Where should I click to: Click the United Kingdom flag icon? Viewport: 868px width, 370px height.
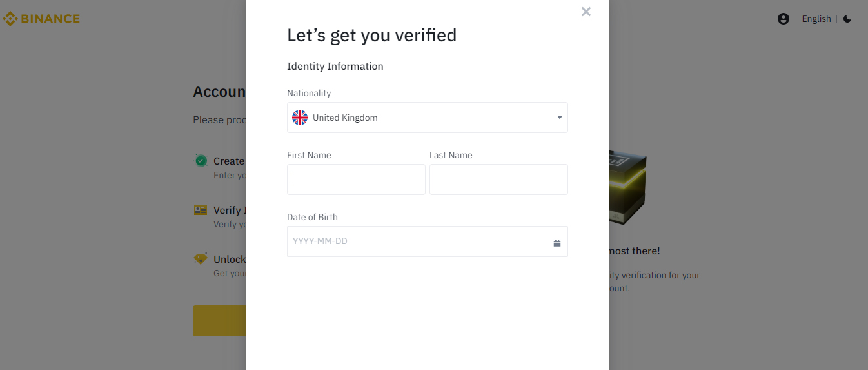point(300,118)
